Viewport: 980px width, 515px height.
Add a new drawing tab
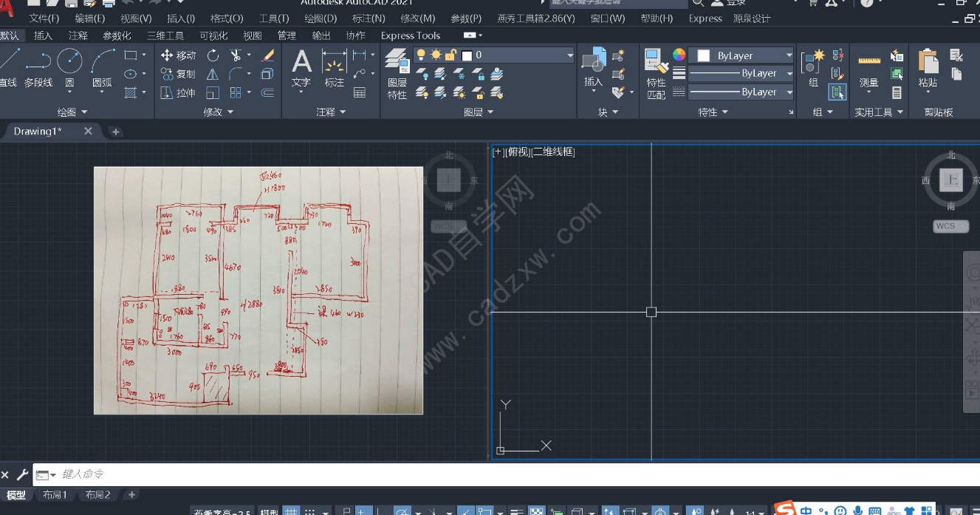point(115,132)
